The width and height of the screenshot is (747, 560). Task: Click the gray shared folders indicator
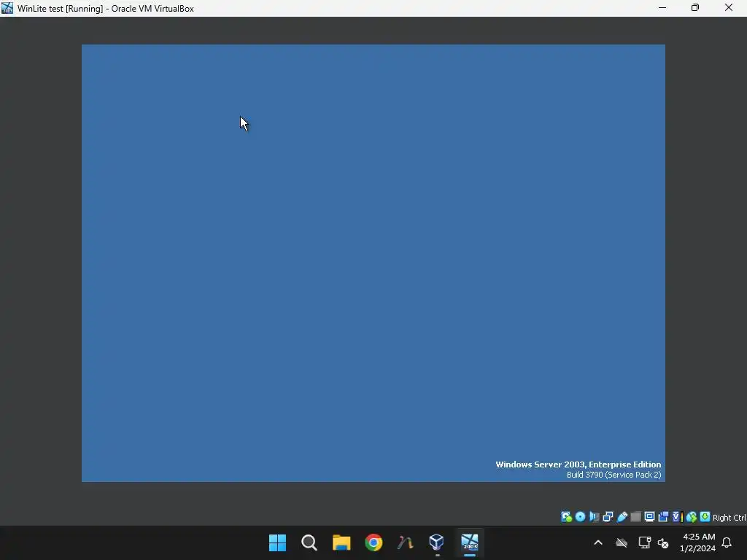tap(635, 517)
